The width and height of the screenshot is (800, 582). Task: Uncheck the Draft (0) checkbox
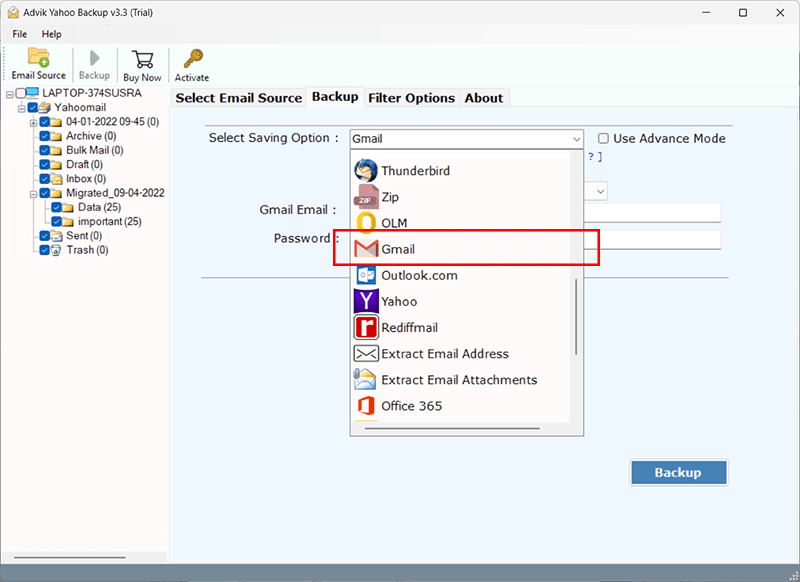tap(45, 164)
